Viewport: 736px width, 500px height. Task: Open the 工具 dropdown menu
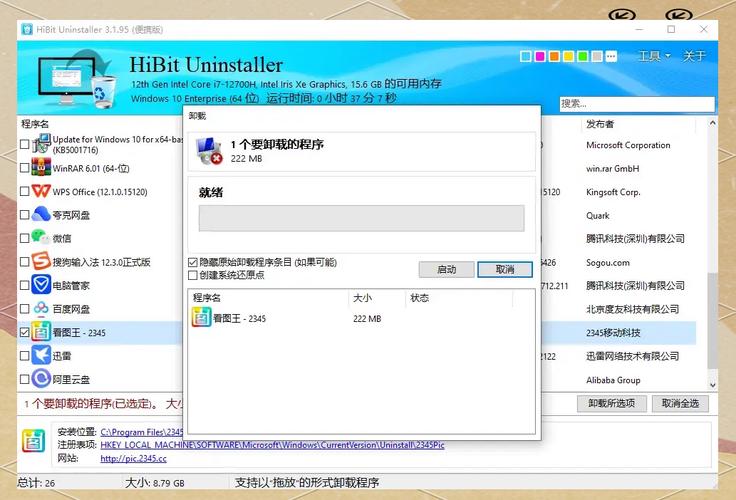654,56
